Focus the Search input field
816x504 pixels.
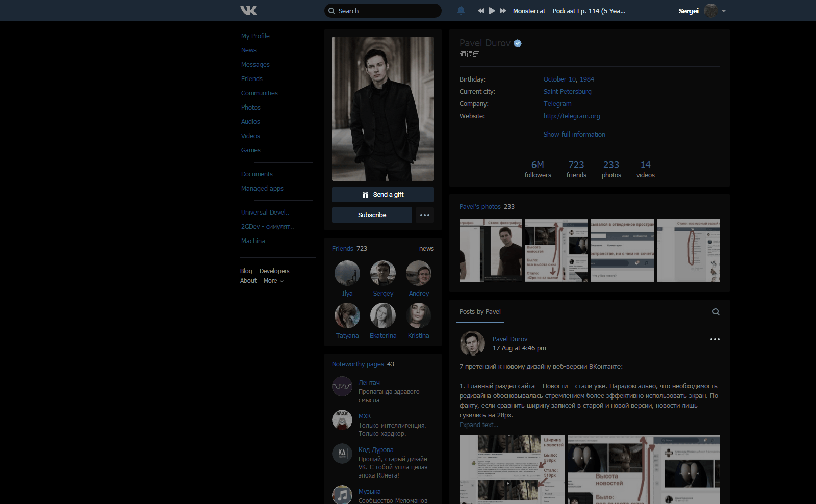click(383, 11)
